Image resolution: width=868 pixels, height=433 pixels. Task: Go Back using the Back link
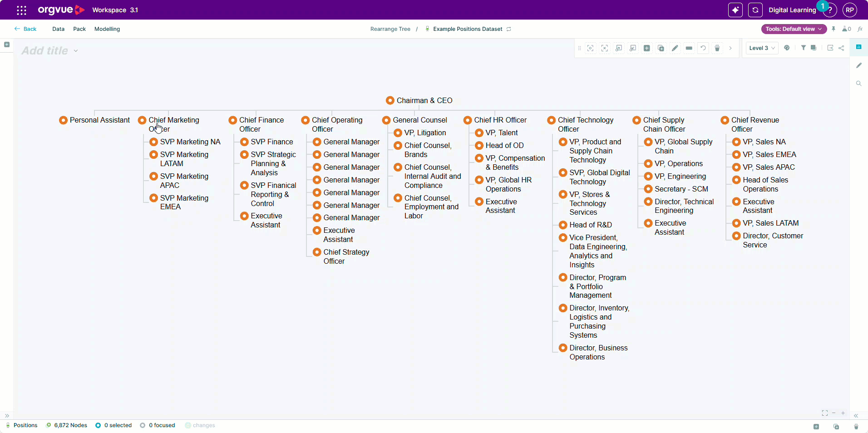click(x=25, y=29)
